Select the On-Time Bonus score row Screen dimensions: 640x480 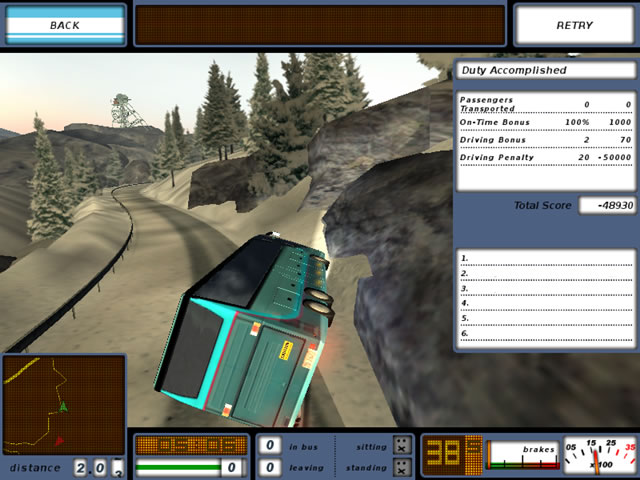[x=545, y=121]
